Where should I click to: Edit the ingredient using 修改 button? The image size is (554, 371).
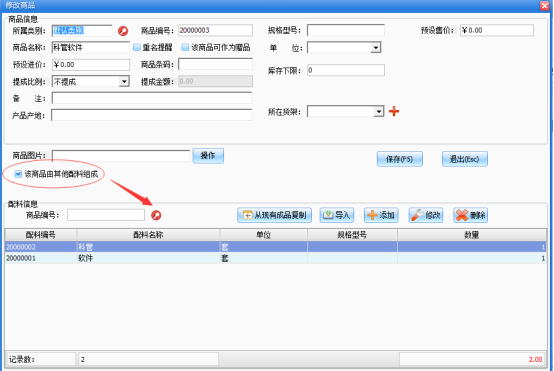(426, 215)
